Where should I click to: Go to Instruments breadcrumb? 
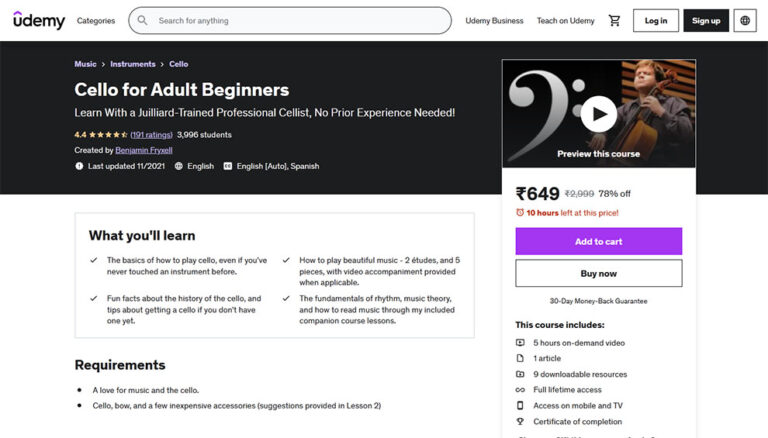click(x=133, y=64)
